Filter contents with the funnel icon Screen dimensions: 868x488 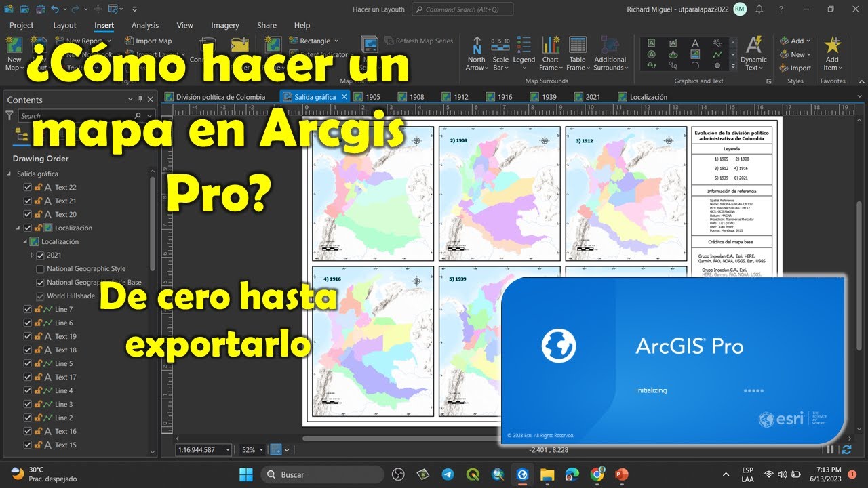tap(9, 116)
